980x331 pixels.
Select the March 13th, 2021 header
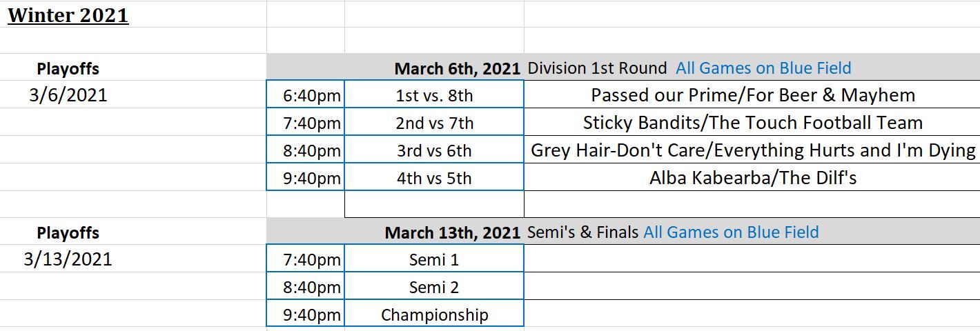(x=452, y=232)
